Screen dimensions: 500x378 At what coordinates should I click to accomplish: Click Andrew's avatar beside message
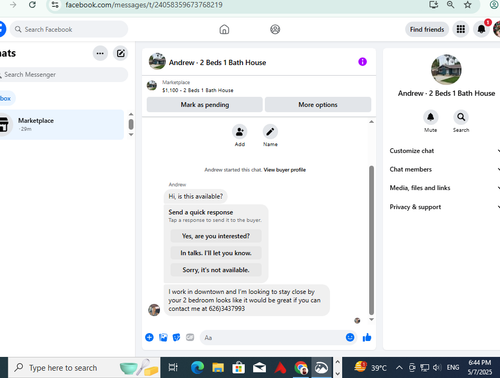154,310
